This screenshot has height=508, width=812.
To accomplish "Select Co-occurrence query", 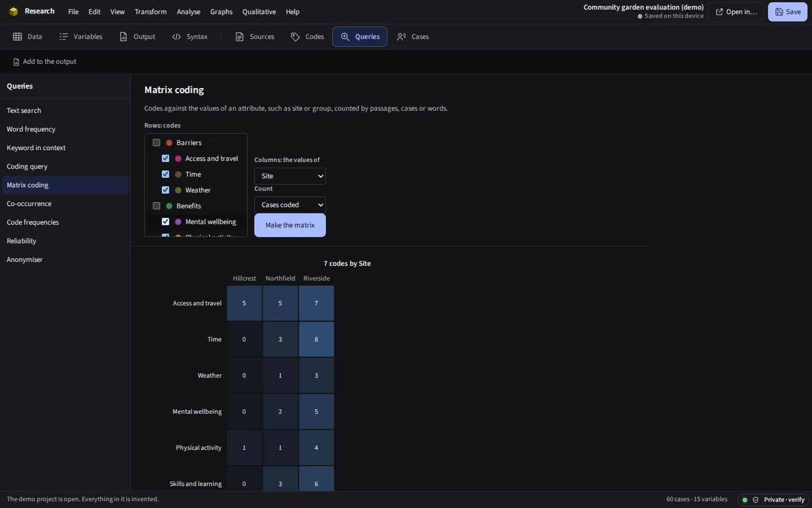I will pyautogui.click(x=65, y=204).
